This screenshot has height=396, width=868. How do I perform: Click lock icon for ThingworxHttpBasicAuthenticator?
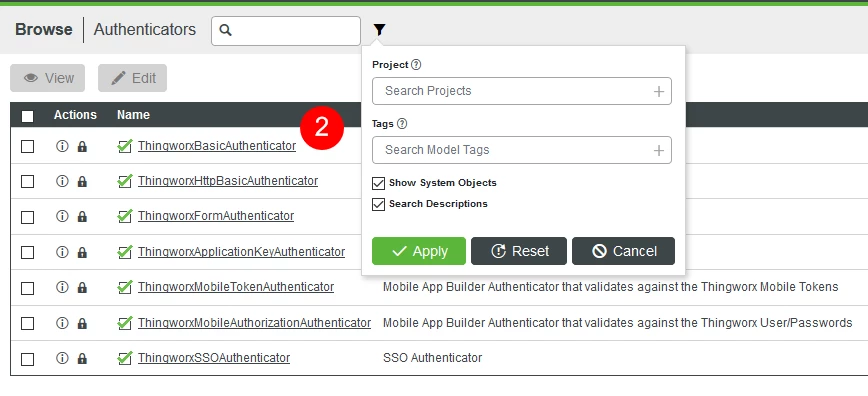82,182
